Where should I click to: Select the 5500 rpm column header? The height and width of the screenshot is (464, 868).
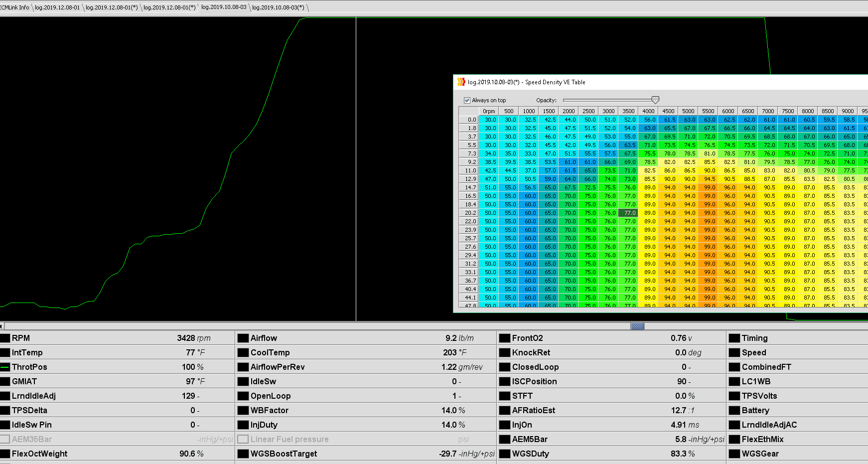(x=708, y=111)
